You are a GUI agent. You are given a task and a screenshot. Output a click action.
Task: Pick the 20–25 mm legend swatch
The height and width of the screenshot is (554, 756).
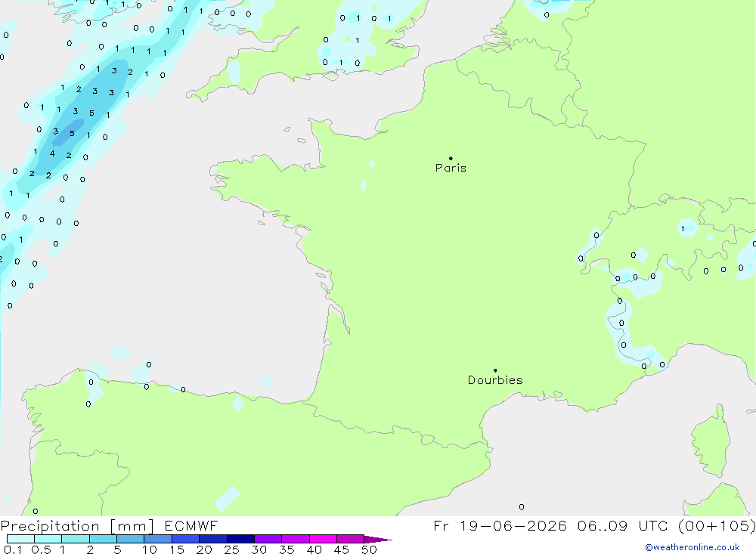[213, 539]
